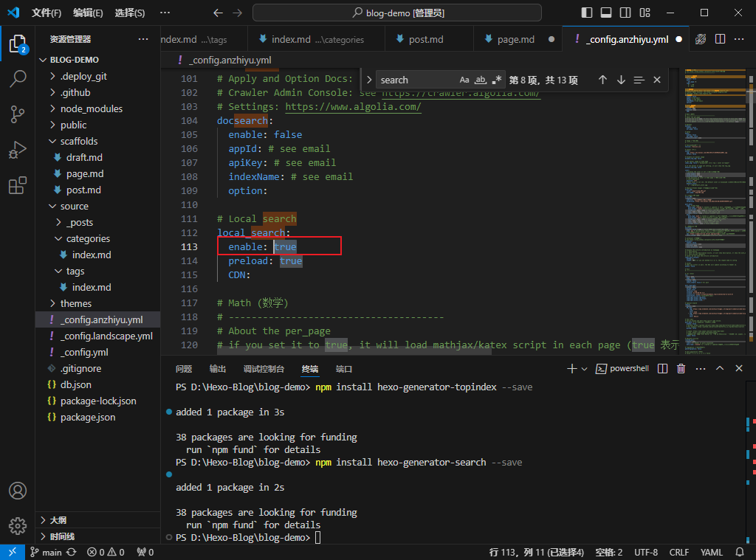Image resolution: width=756 pixels, height=560 pixels.
Task: Open the Extensions view
Action: [x=18, y=185]
